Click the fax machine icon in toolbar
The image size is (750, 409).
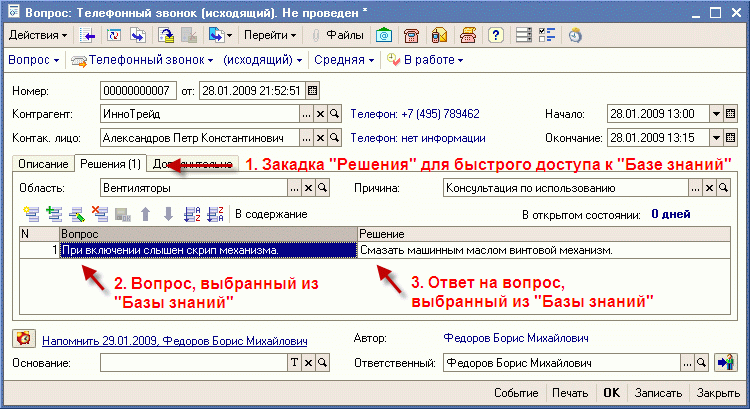(467, 35)
